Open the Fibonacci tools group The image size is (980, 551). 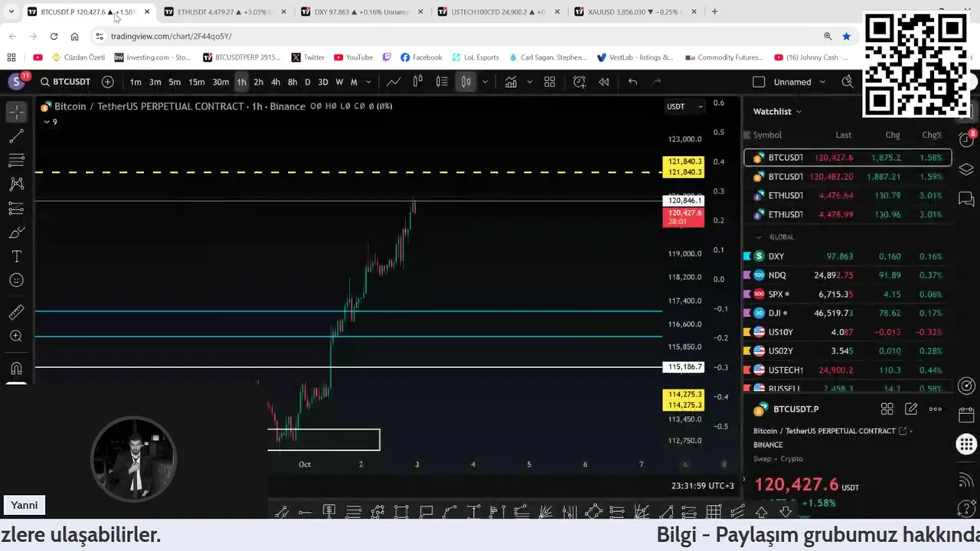point(16,160)
